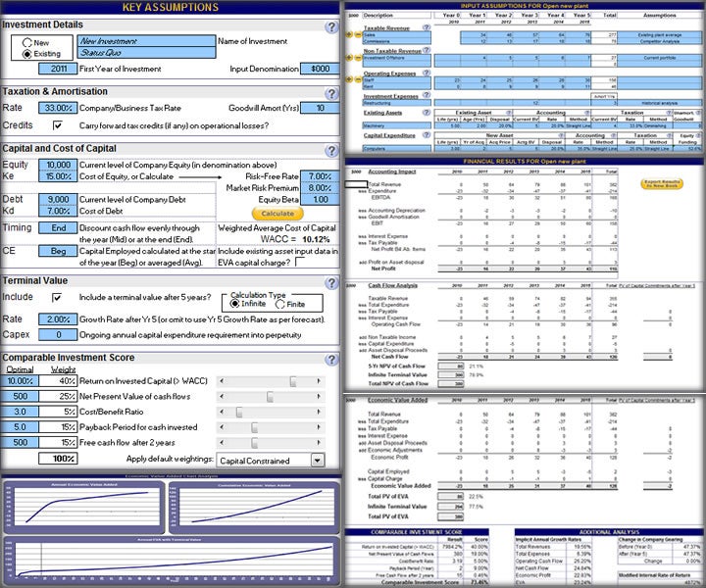Select the Existing investment radio button
Viewport: 706px width, 588px height.
[x=26, y=54]
